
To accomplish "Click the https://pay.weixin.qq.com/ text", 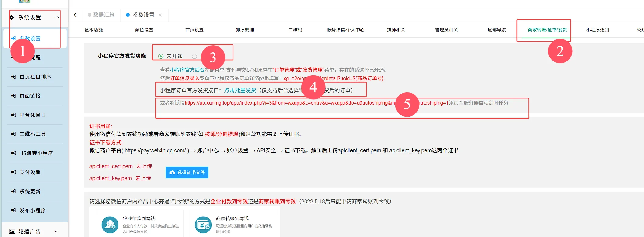I will (155, 150).
